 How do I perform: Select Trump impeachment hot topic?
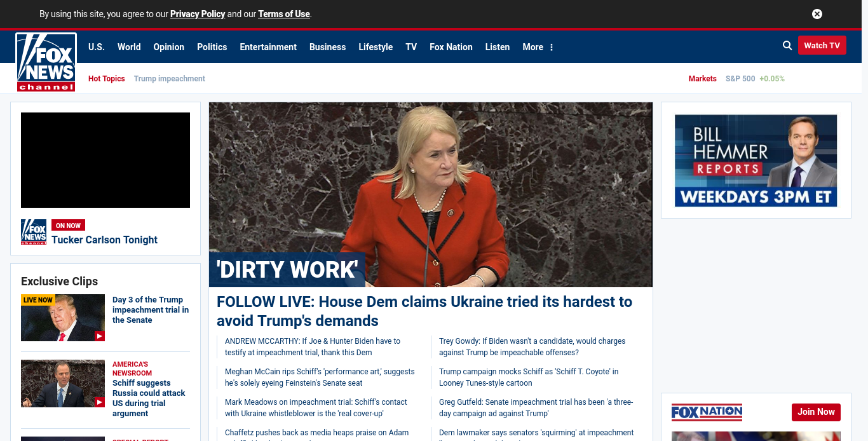[169, 79]
